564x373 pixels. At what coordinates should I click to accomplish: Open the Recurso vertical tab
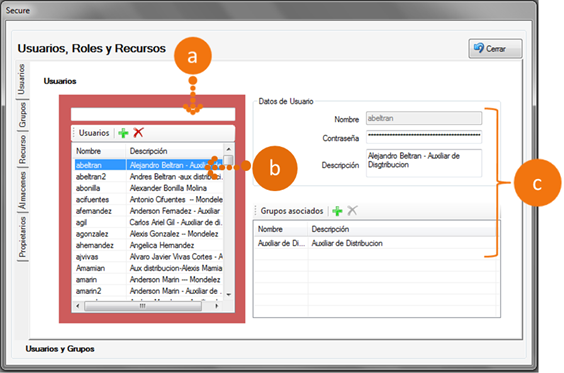(x=22, y=149)
